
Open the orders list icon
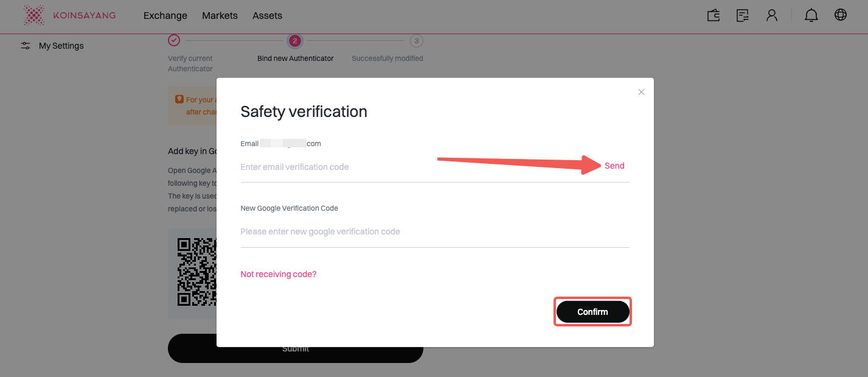[x=743, y=15]
